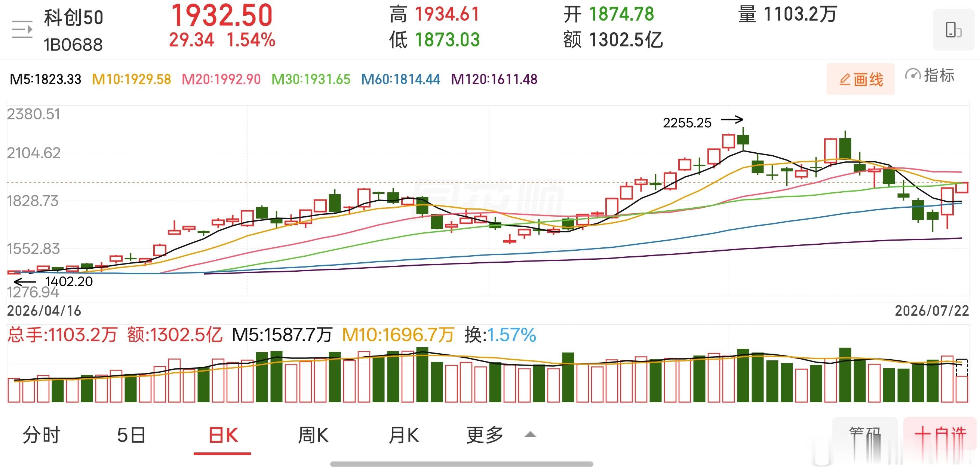Click the 29.34 point change value
980x476 pixels.
[191, 40]
